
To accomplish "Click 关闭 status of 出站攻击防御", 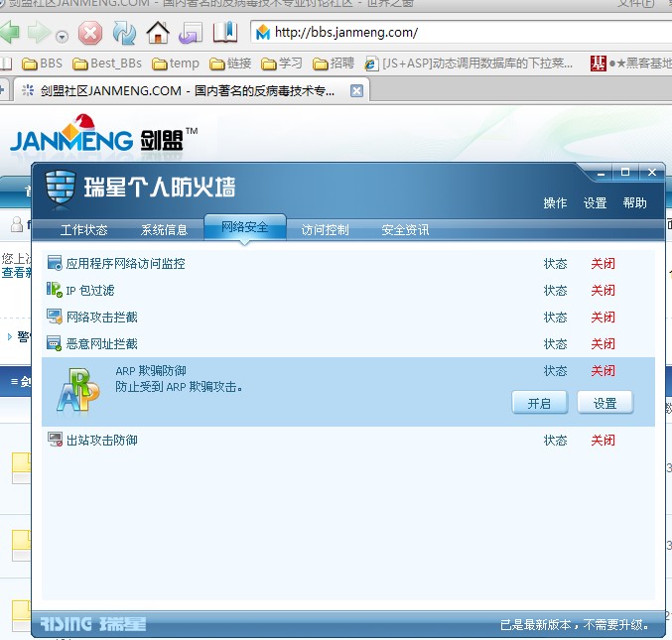I will pos(603,440).
